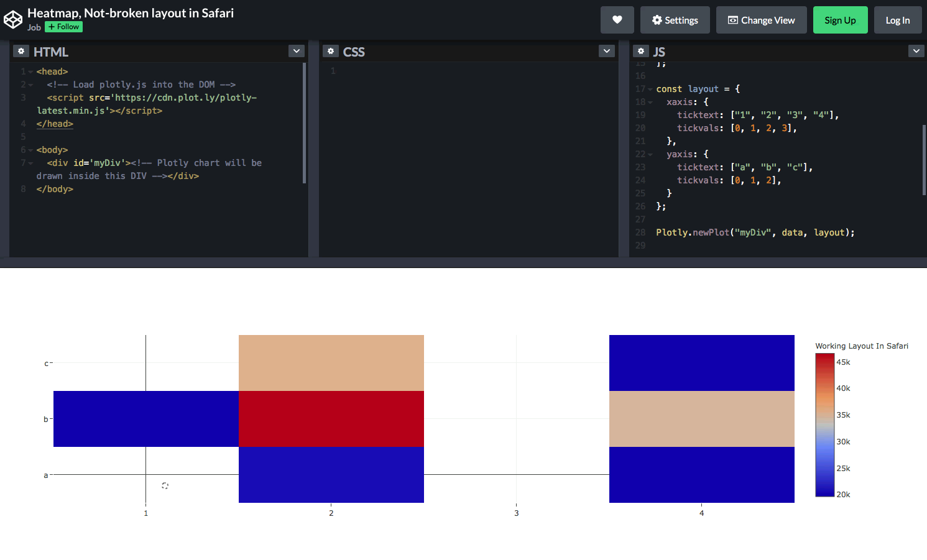Click the JS panel title
Image resolution: width=927 pixels, height=560 pixels.
pyautogui.click(x=659, y=52)
